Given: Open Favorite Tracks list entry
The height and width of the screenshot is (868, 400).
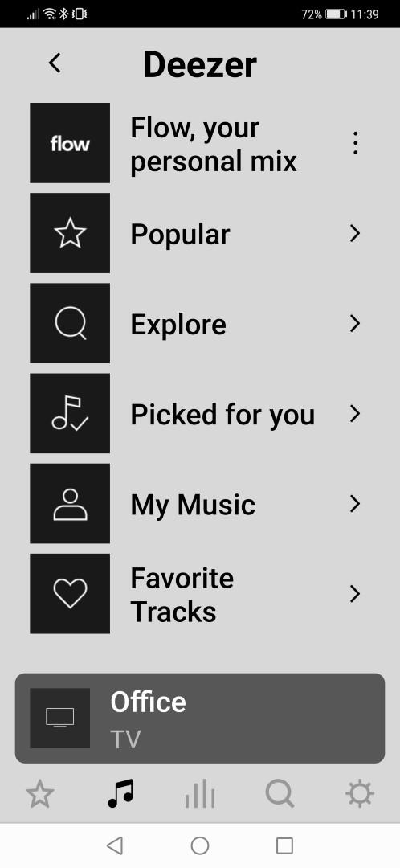Looking at the screenshot, I should click(x=200, y=593).
